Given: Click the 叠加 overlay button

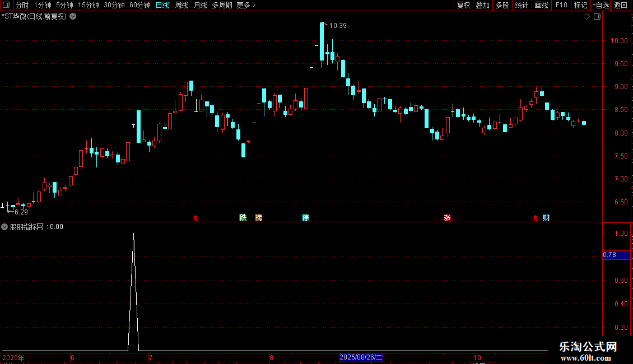Looking at the screenshot, I should pyautogui.click(x=482, y=5).
